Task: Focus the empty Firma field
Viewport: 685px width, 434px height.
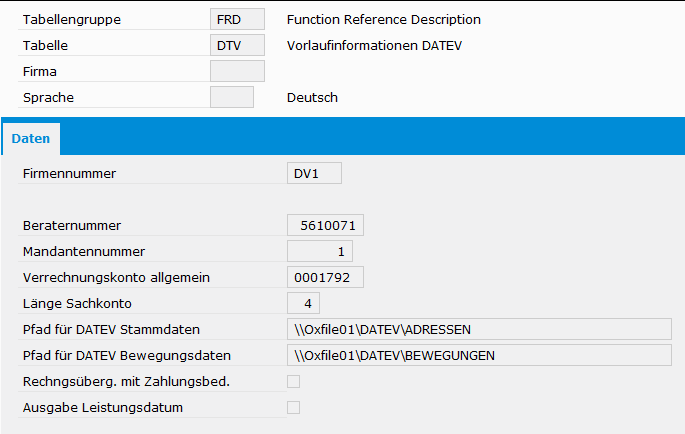Action: pyautogui.click(x=237, y=71)
